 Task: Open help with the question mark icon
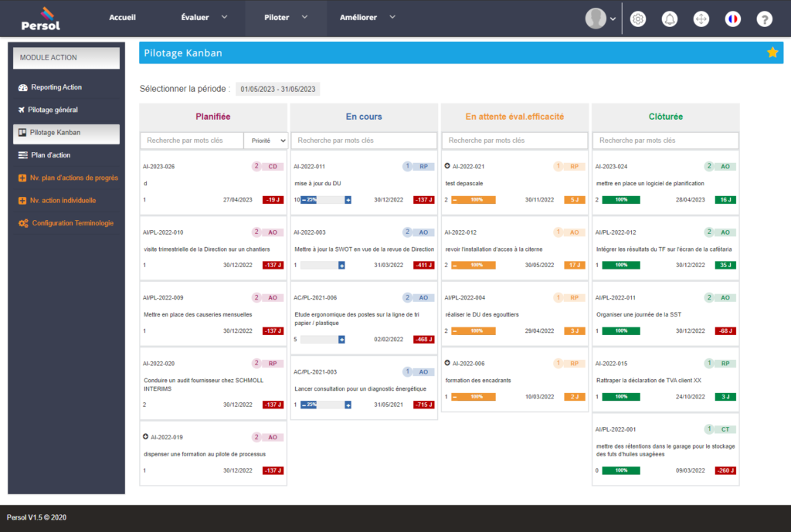pyautogui.click(x=764, y=19)
